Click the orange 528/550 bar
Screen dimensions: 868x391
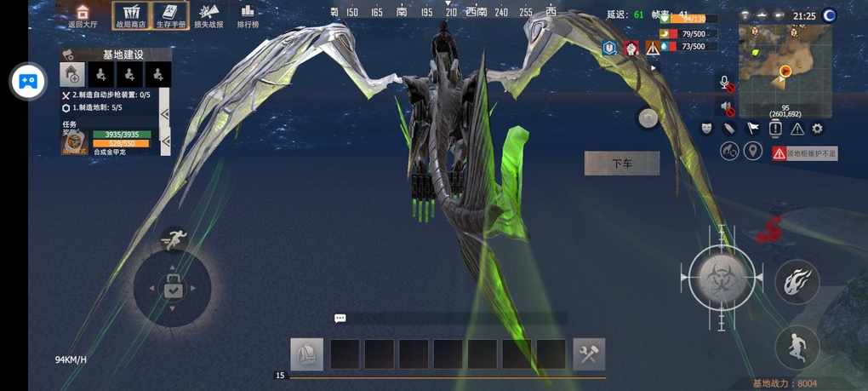121,143
